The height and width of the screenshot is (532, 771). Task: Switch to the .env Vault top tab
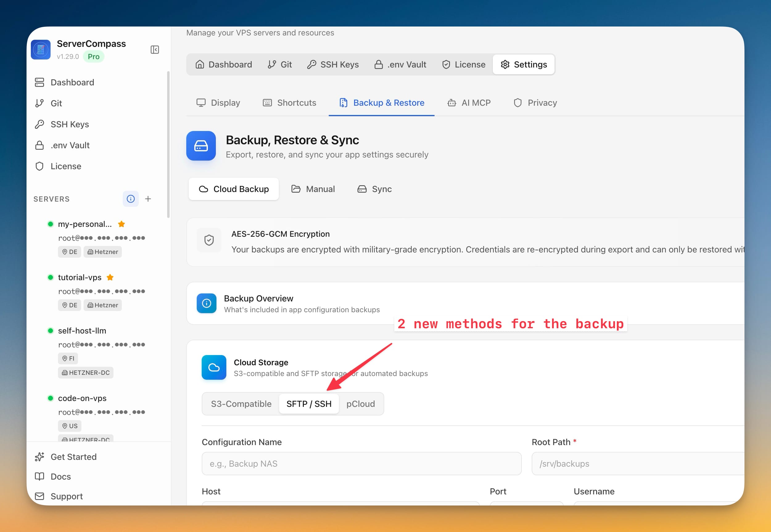pos(400,64)
